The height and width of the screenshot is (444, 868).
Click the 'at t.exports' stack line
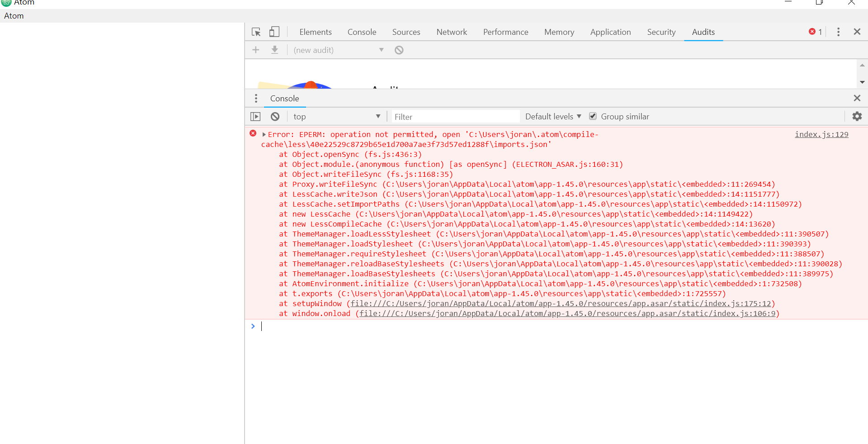(502, 294)
